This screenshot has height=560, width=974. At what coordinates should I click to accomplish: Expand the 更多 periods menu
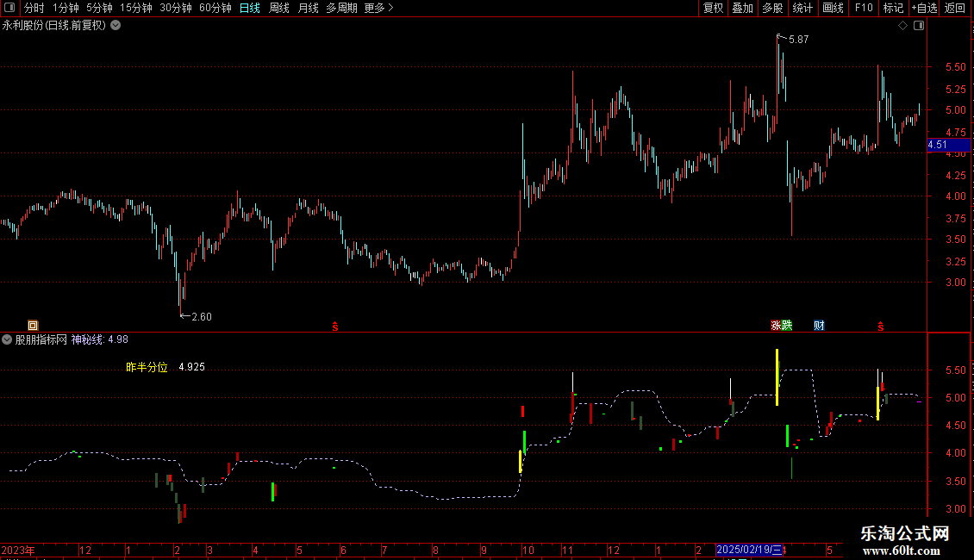point(378,8)
